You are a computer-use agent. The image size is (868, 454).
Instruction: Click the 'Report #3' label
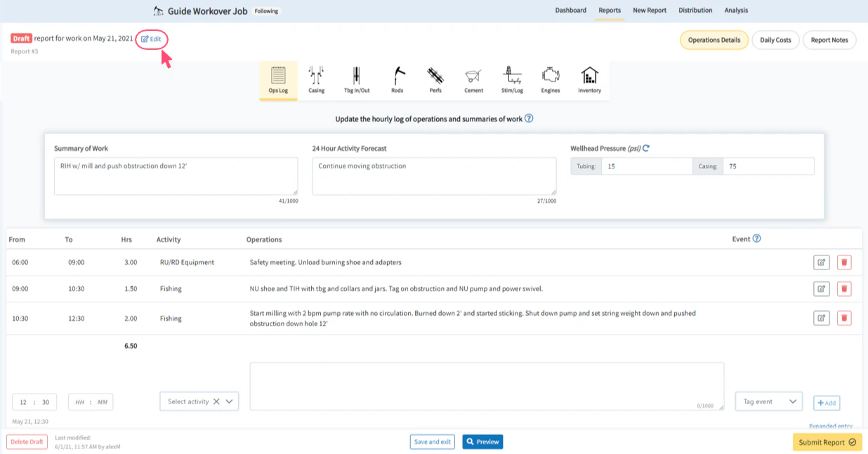[25, 51]
